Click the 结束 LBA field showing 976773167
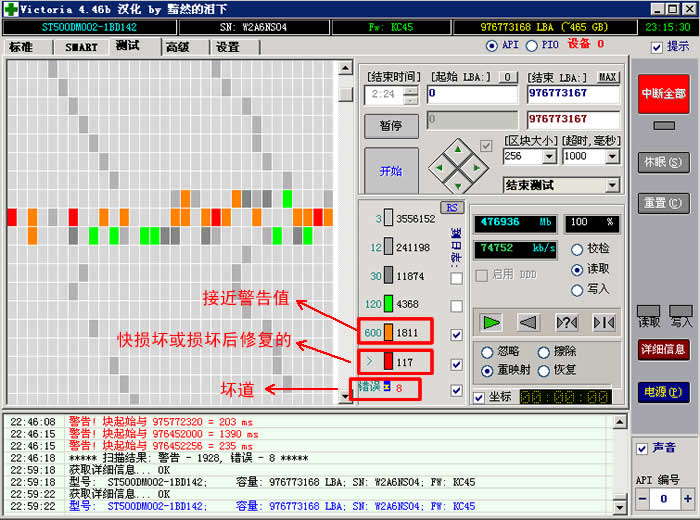 pos(573,94)
